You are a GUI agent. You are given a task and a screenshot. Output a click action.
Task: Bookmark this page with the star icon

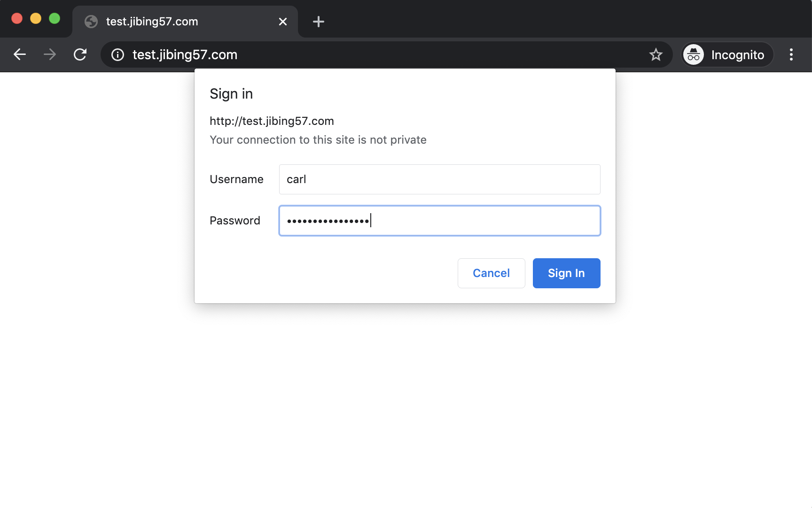(656, 55)
